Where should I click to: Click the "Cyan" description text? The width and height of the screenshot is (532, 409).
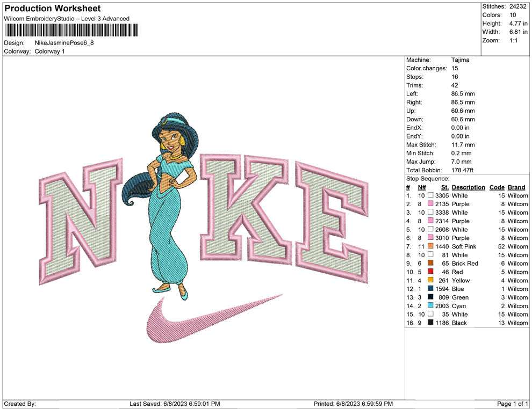click(459, 305)
